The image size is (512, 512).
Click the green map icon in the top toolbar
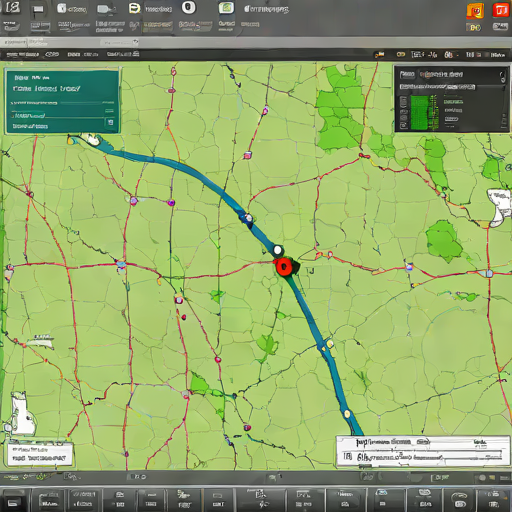226,8
